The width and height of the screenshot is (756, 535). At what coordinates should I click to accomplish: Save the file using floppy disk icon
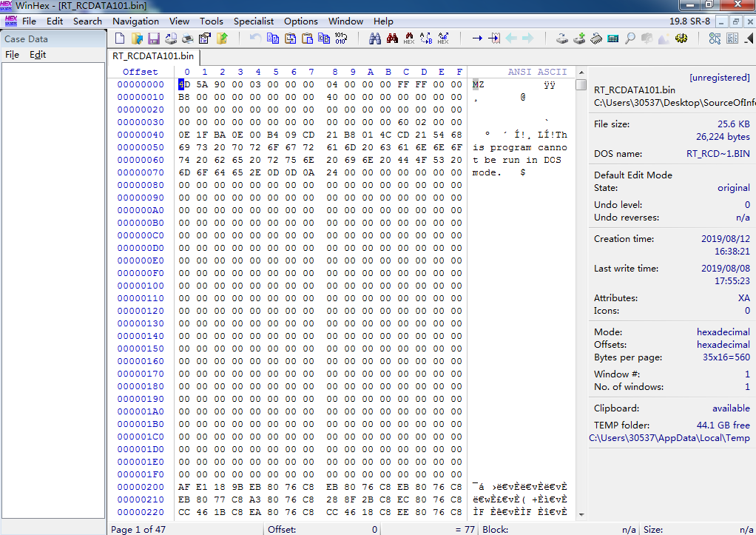click(154, 38)
